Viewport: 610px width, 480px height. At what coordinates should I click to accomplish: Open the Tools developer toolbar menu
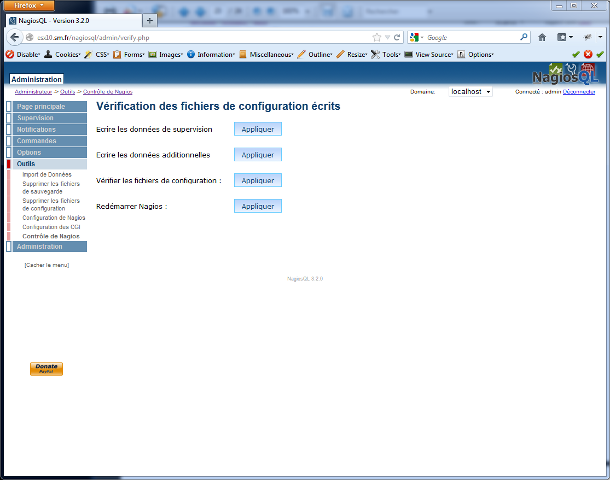coord(386,54)
